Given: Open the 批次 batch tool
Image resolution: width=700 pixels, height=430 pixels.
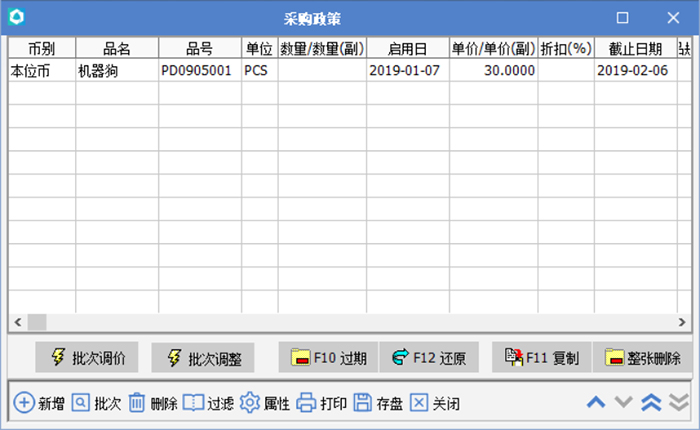Looking at the screenshot, I should 81,403.
